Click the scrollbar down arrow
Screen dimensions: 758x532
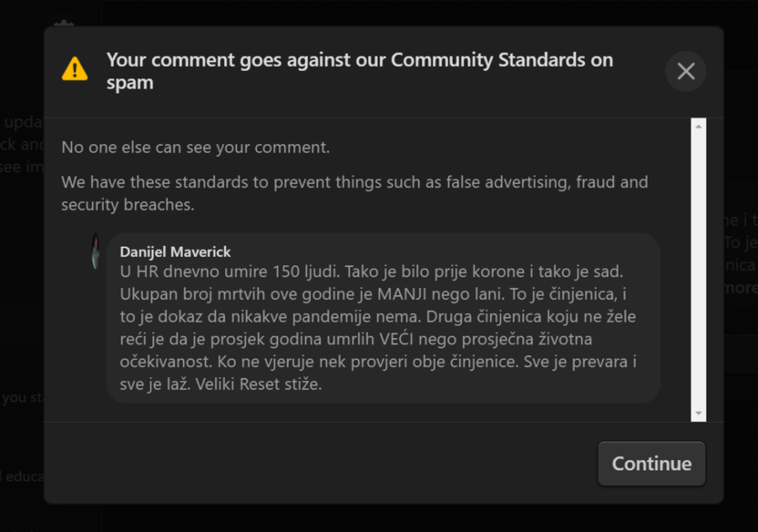coord(699,414)
